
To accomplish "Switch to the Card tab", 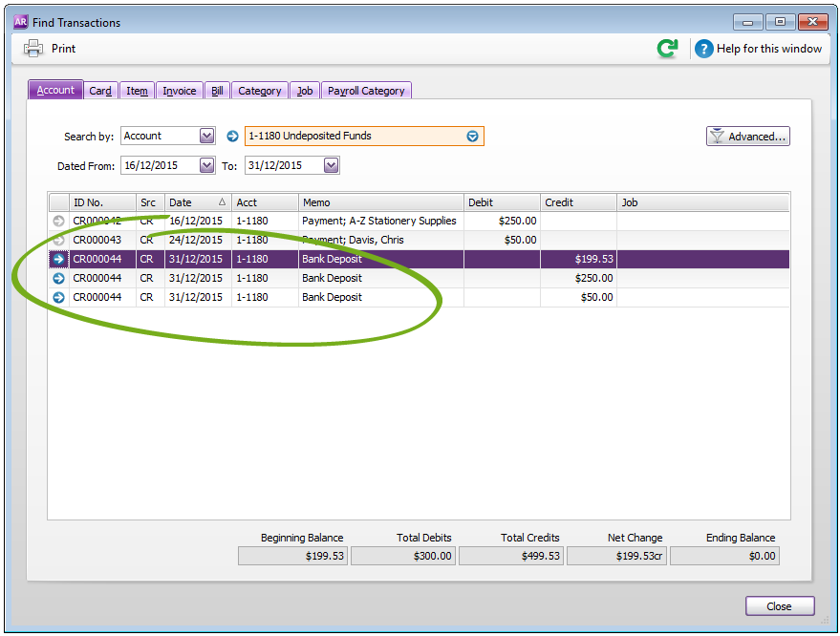I will coord(100,91).
